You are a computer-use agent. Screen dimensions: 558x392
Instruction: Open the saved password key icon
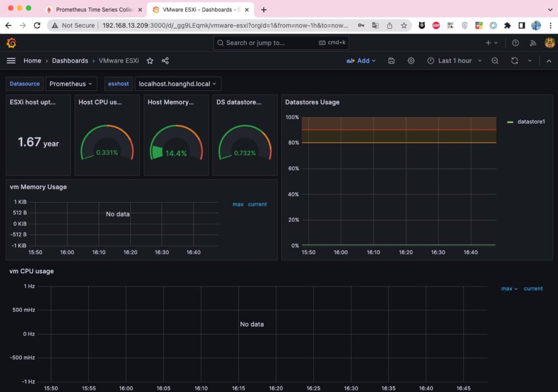pyautogui.click(x=361, y=26)
